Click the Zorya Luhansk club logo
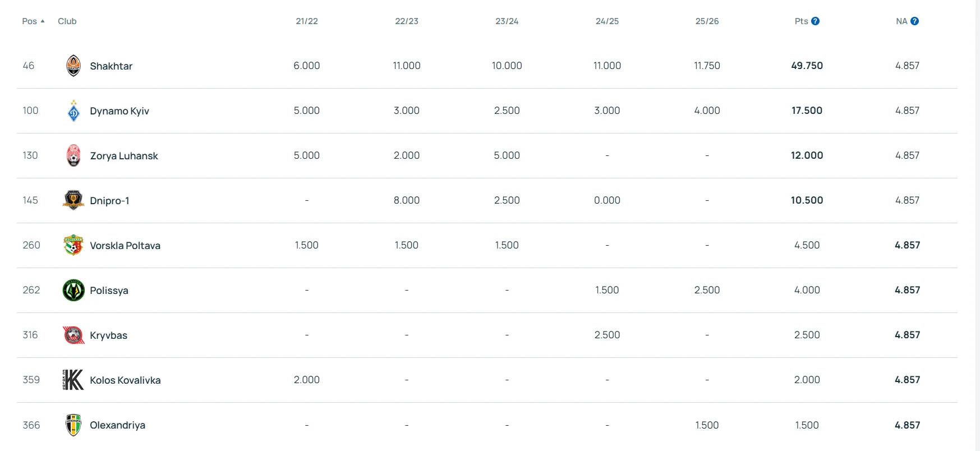The width and height of the screenshot is (980, 451). (73, 155)
